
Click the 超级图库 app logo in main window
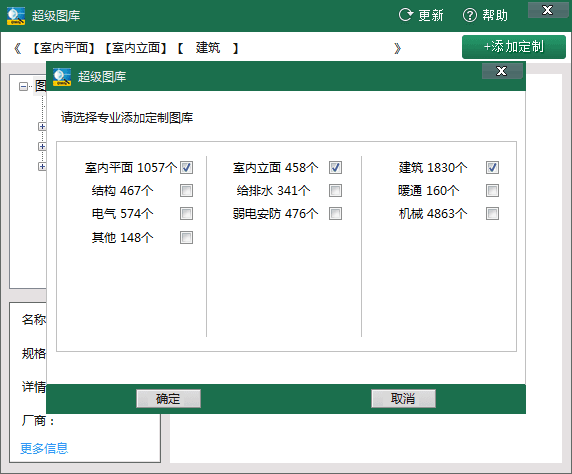pyautogui.click(x=16, y=16)
